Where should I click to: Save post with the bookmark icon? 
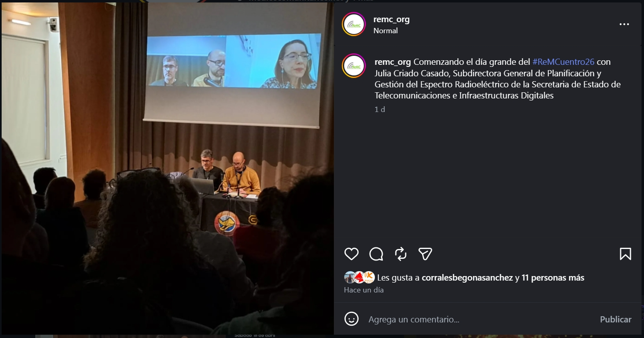tap(626, 254)
